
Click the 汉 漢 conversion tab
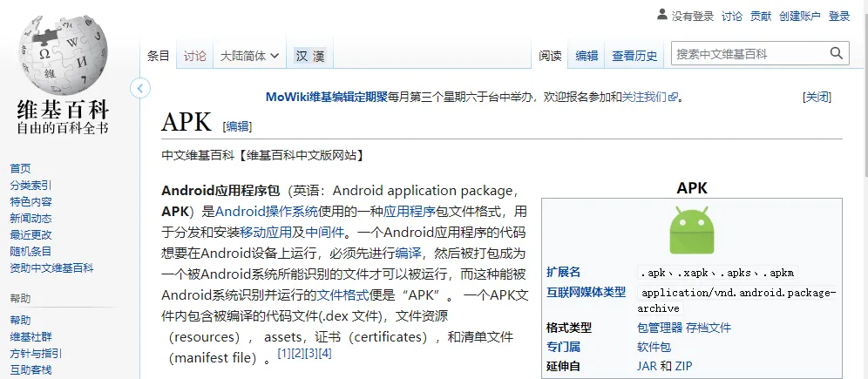point(310,56)
